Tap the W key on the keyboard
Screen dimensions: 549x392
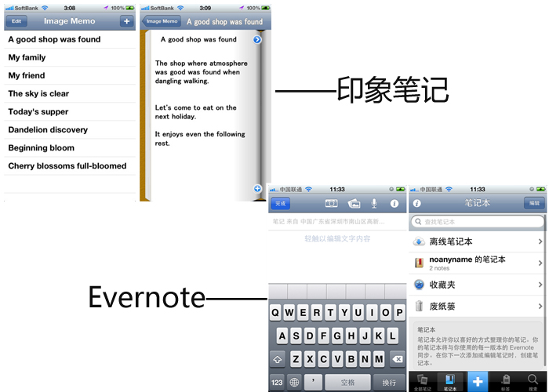coord(289,313)
